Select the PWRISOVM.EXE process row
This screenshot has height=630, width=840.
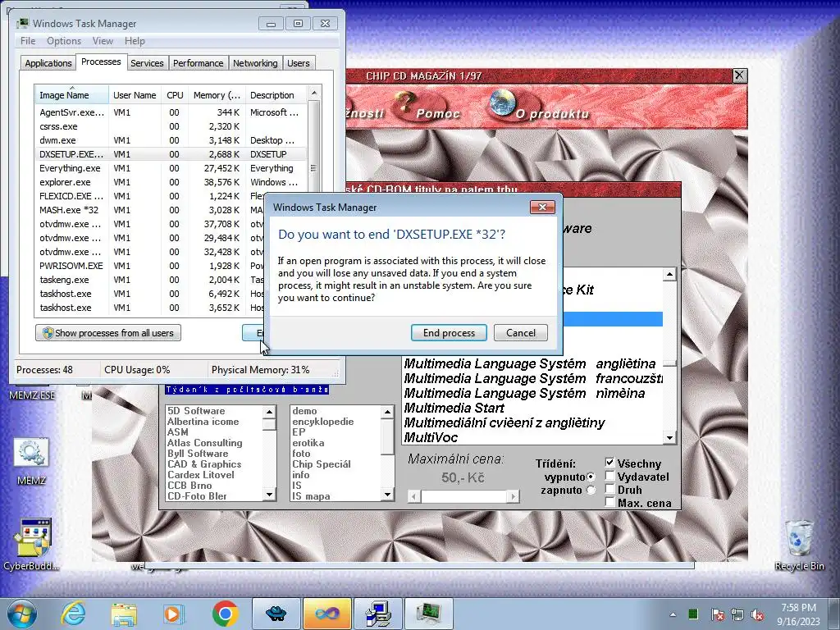149,266
